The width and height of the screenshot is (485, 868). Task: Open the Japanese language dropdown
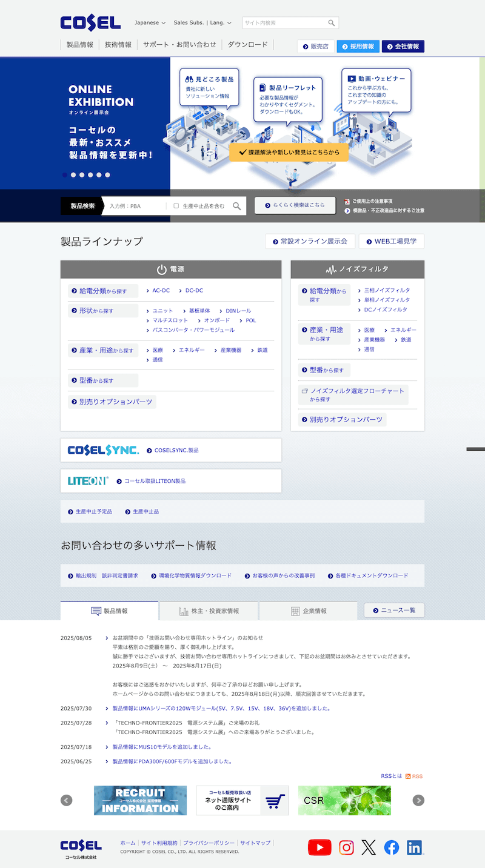tap(150, 23)
